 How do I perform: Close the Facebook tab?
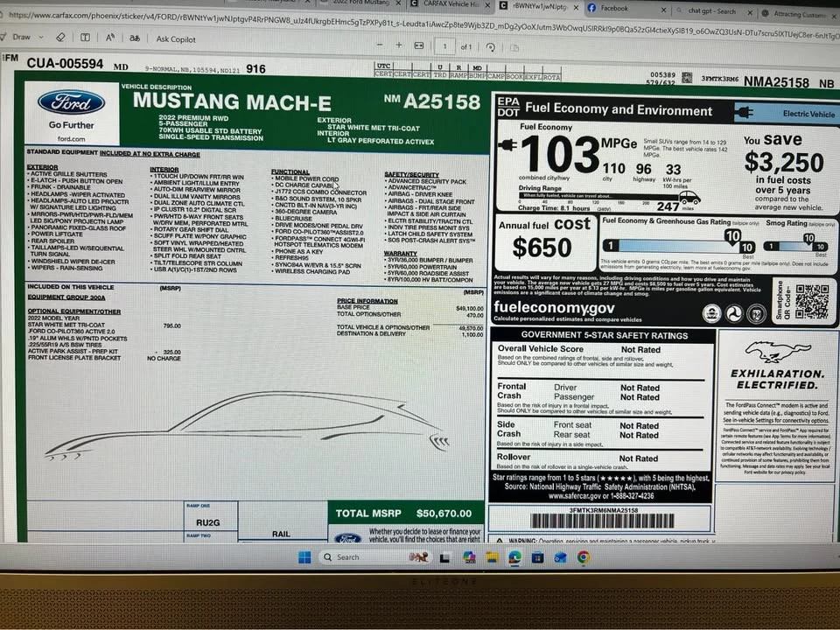pos(663,10)
